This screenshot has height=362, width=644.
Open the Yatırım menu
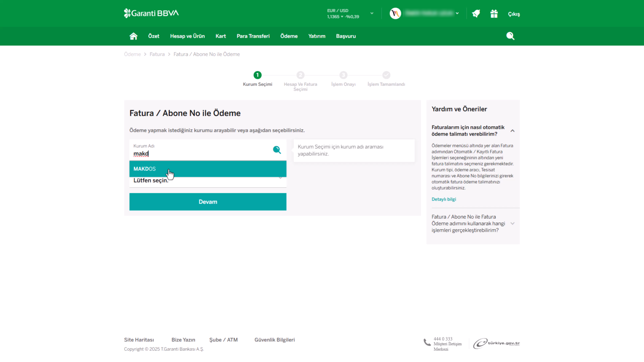click(317, 36)
